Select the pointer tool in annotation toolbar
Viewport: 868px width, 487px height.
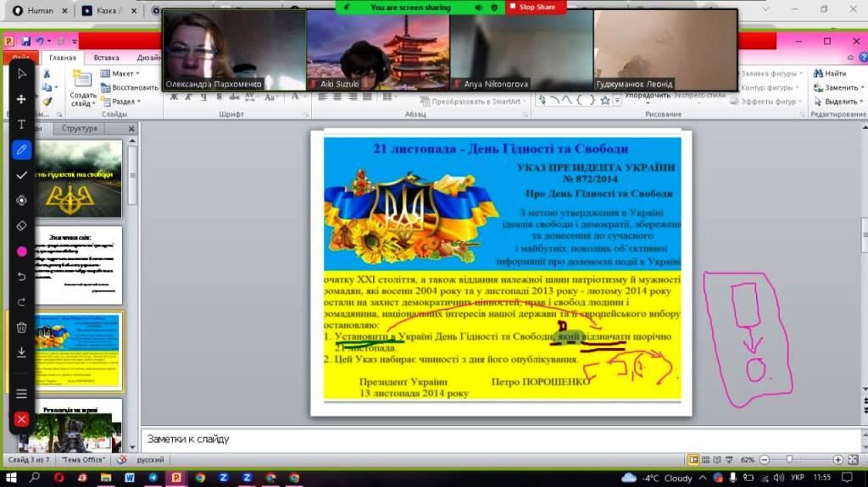[x=21, y=74]
